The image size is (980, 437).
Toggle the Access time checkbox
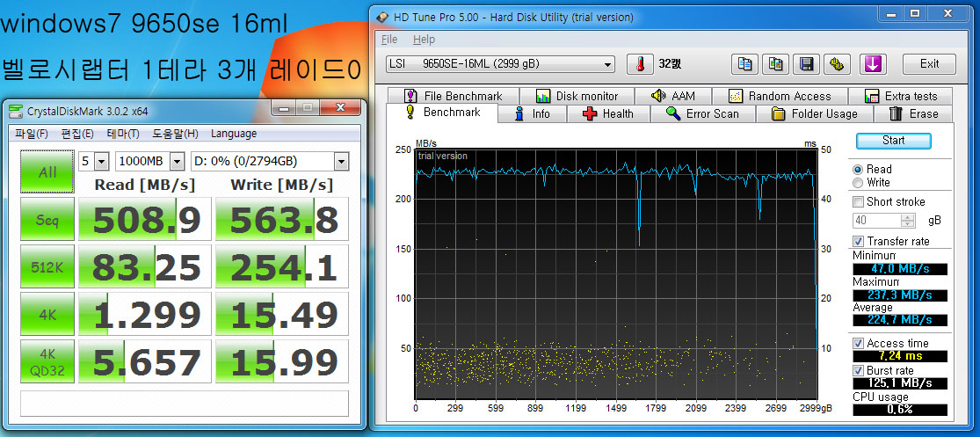coord(859,343)
